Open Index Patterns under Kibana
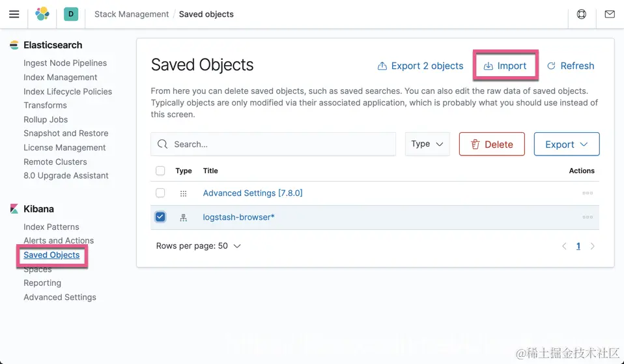Viewport: 624px width, 364px height. coord(51,227)
